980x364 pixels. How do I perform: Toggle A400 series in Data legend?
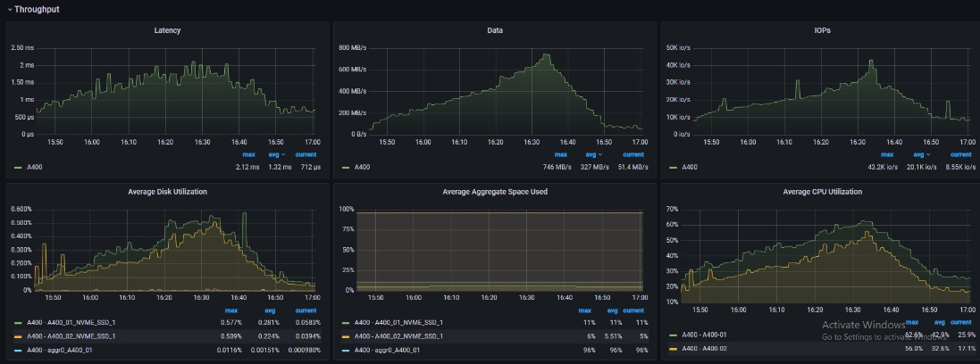362,168
